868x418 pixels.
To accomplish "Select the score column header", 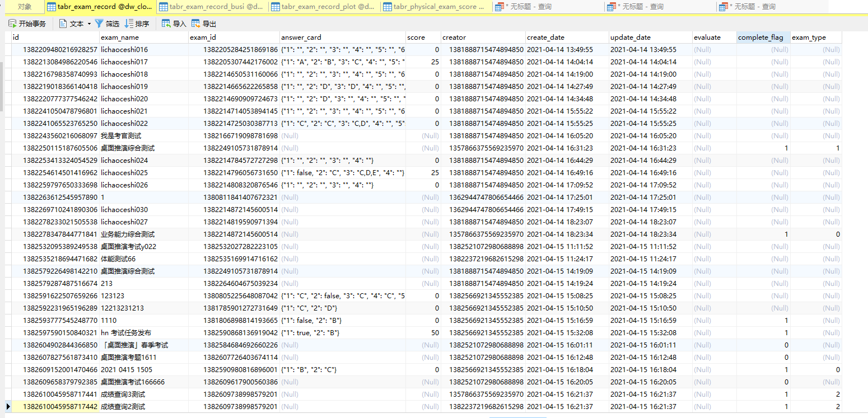I will 423,37.
